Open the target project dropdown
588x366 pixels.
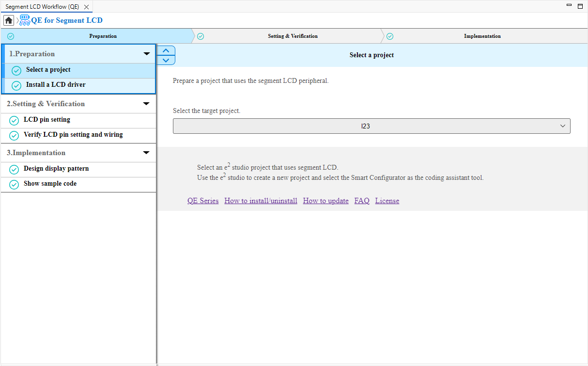371,126
